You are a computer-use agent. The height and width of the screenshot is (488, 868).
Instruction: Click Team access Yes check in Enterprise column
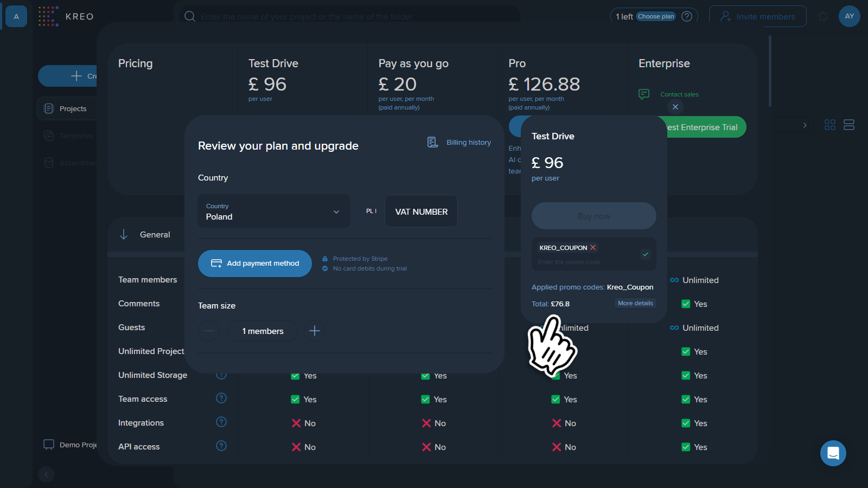coord(686,399)
